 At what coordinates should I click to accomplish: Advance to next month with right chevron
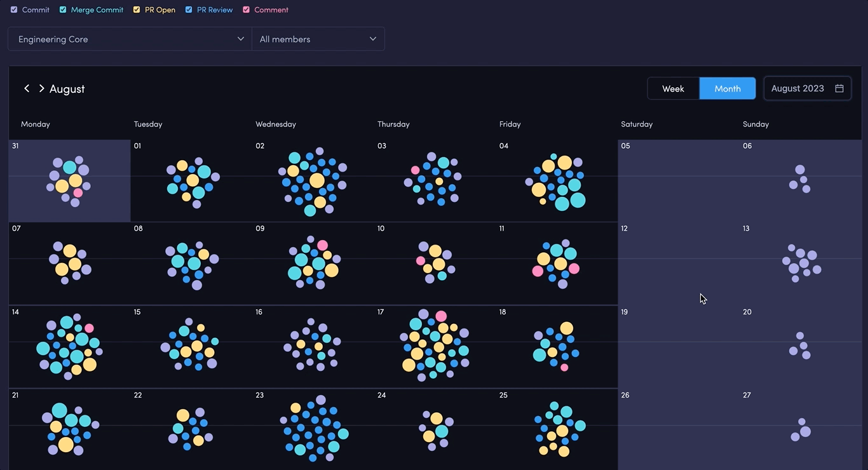[41, 88]
